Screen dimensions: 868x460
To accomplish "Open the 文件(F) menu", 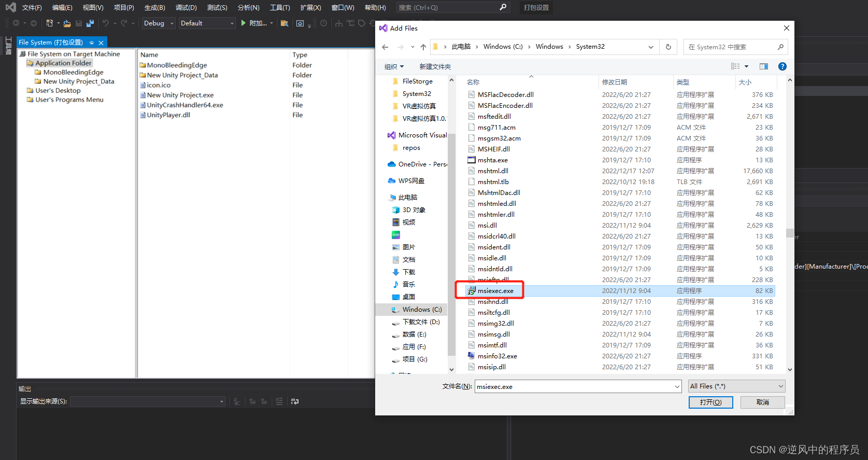I will point(32,7).
